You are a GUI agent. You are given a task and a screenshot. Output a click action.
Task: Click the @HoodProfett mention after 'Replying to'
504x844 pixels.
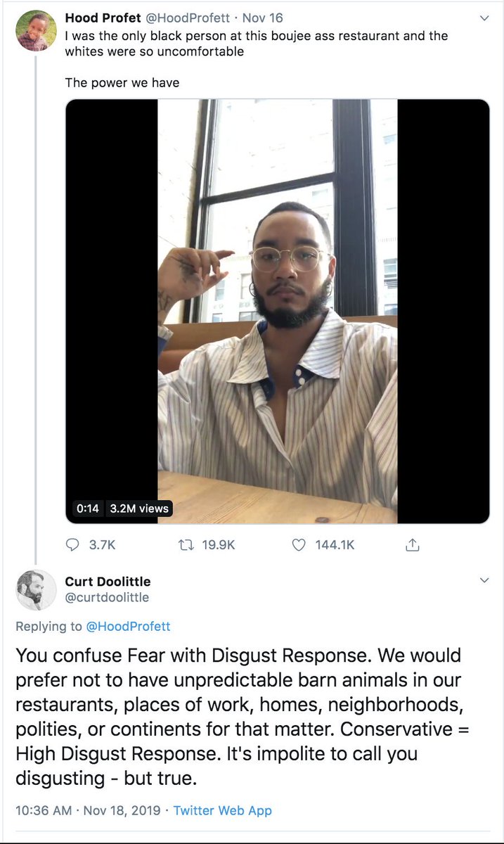128,626
